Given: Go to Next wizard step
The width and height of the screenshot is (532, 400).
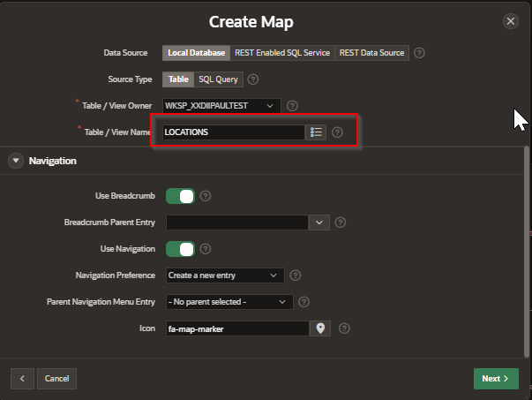Looking at the screenshot, I should tap(496, 379).
